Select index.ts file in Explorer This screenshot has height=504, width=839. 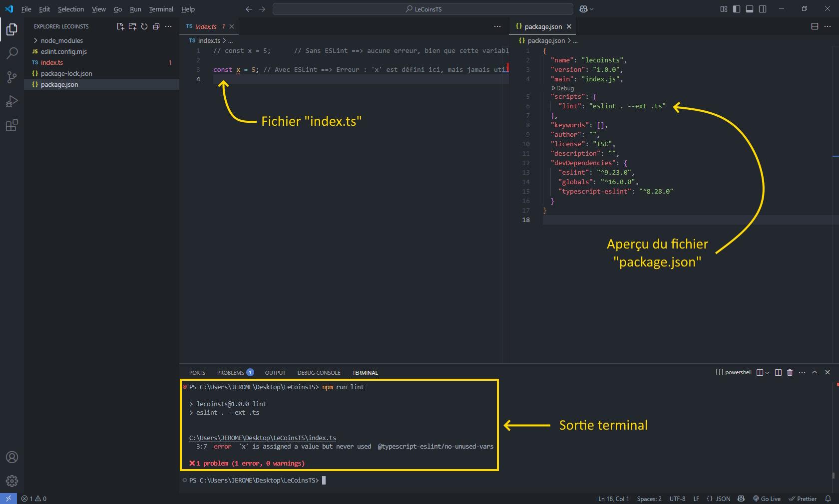point(101,62)
